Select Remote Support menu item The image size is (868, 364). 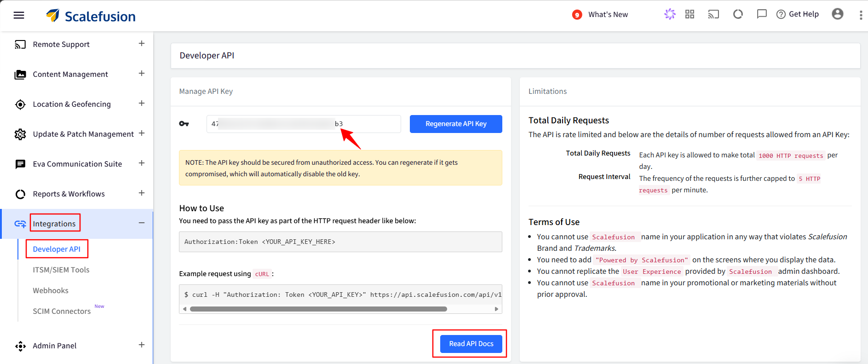61,45
